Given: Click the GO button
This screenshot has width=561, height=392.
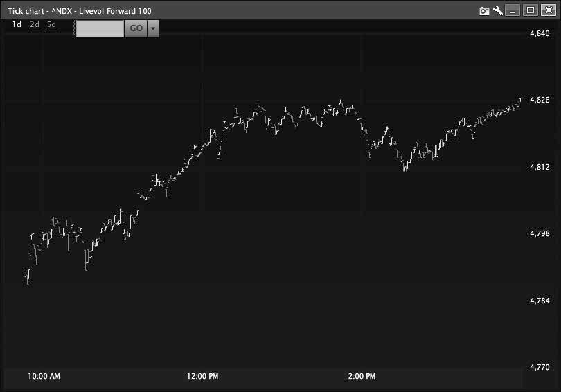Looking at the screenshot, I should (136, 28).
